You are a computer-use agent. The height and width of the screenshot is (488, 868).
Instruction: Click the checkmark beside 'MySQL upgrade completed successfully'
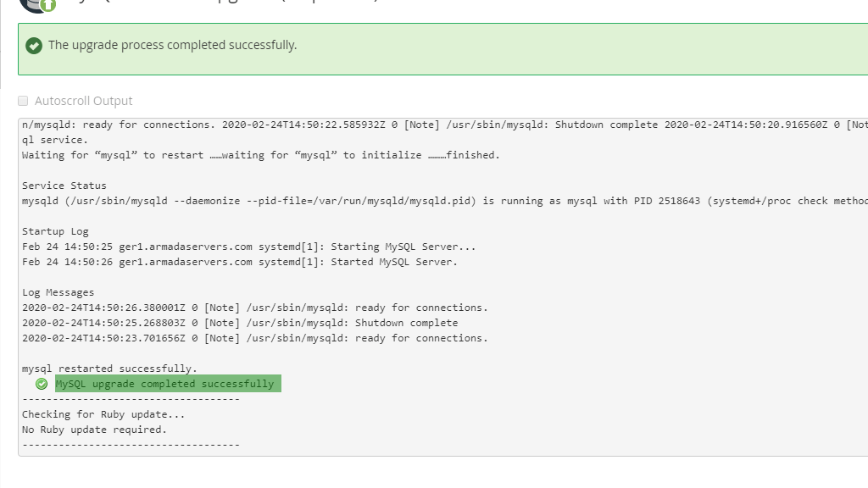[x=42, y=384]
